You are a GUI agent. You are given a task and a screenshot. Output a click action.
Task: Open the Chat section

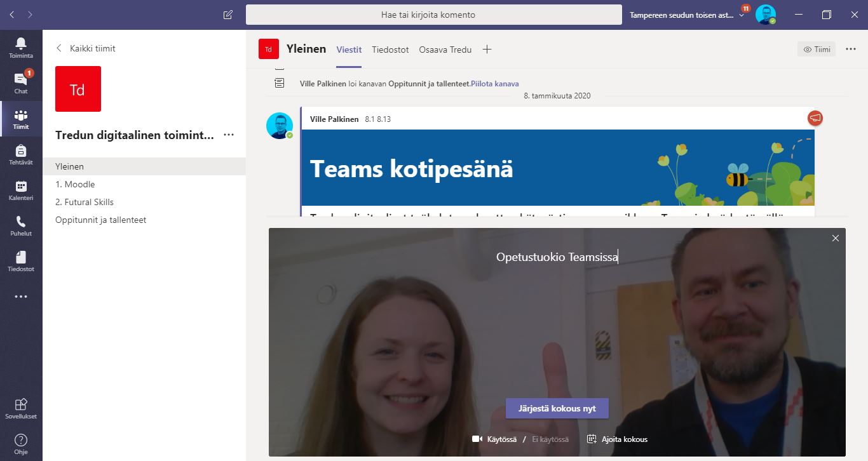pyautogui.click(x=21, y=83)
